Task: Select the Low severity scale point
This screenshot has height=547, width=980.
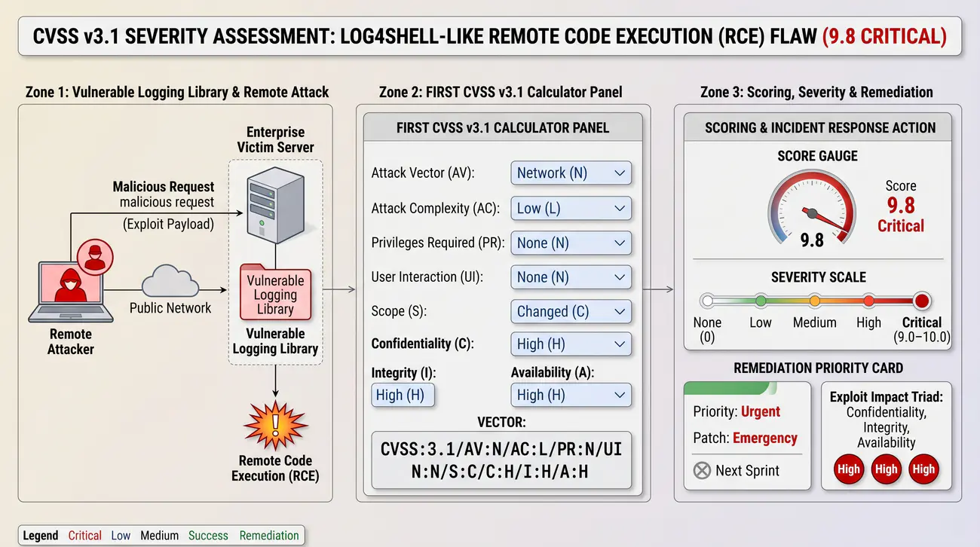Action: (761, 301)
